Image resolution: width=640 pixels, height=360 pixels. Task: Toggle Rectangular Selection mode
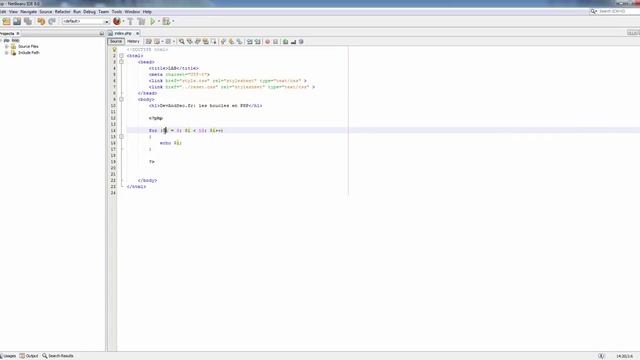(x=213, y=42)
